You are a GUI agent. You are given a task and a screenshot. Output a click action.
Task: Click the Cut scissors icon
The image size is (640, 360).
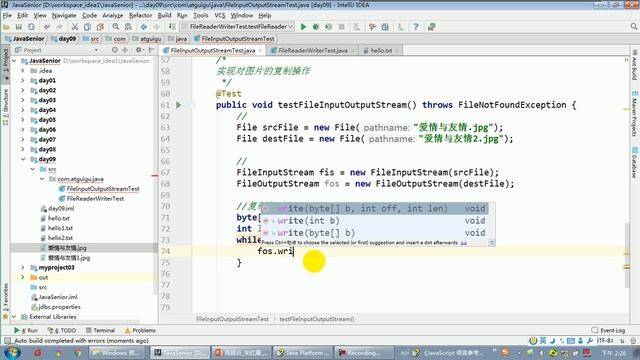[x=75, y=27]
